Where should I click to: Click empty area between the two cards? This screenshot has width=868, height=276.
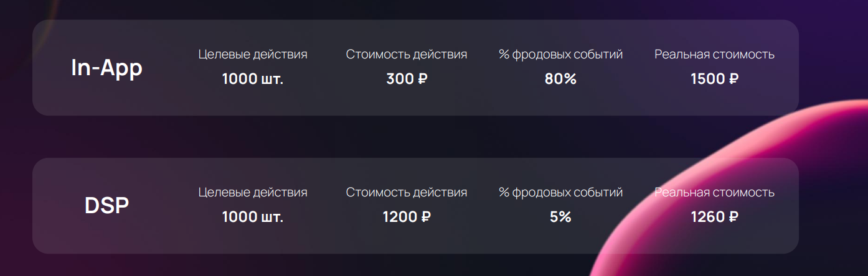[x=374, y=137]
